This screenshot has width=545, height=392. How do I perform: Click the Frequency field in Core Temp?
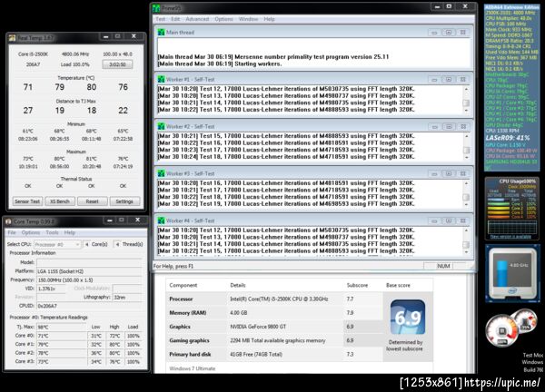pos(89,279)
